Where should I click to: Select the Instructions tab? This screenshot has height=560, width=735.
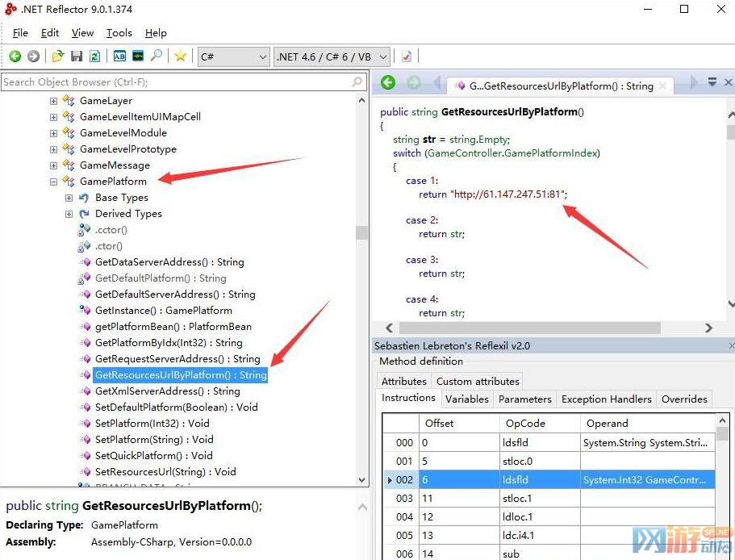[x=408, y=398]
